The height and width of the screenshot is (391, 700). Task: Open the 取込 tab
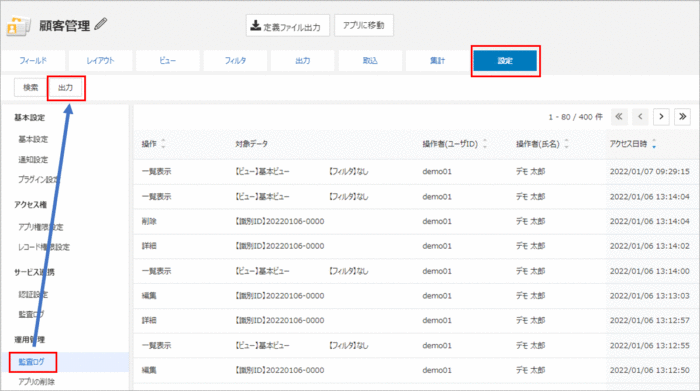(x=370, y=61)
